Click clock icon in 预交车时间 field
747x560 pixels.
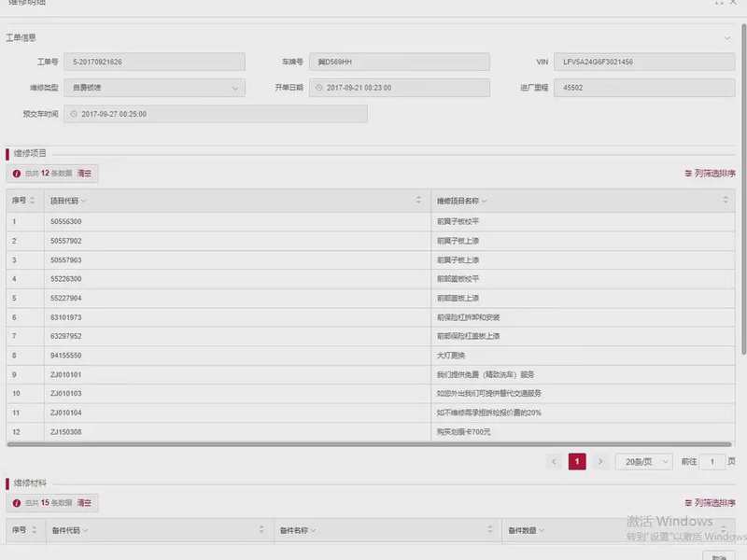73,114
